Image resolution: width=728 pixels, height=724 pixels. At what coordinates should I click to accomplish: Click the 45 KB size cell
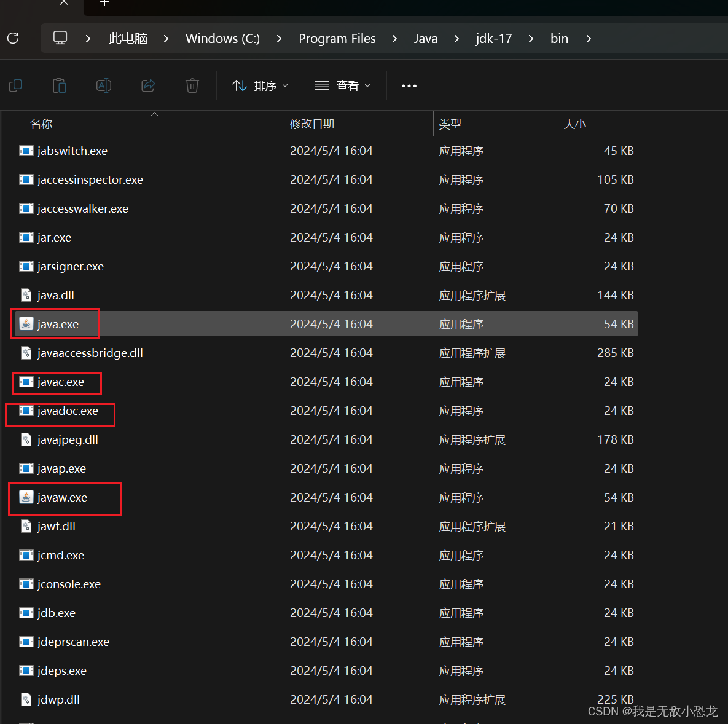pos(619,151)
